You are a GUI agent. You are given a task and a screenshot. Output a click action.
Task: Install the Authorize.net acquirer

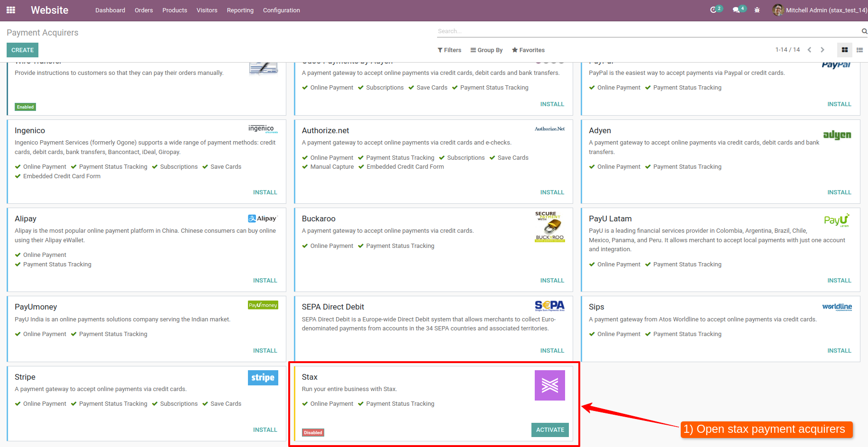click(552, 192)
